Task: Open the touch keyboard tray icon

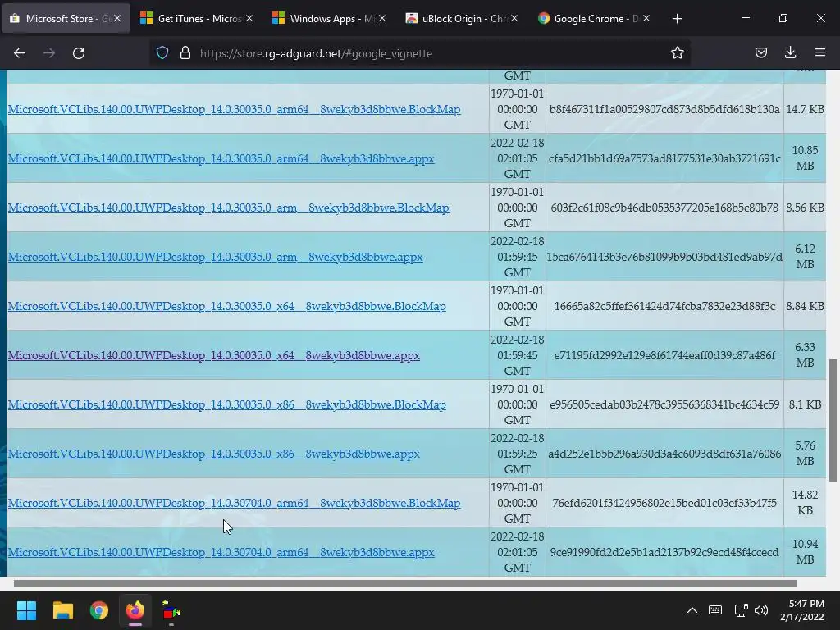Action: click(x=715, y=610)
